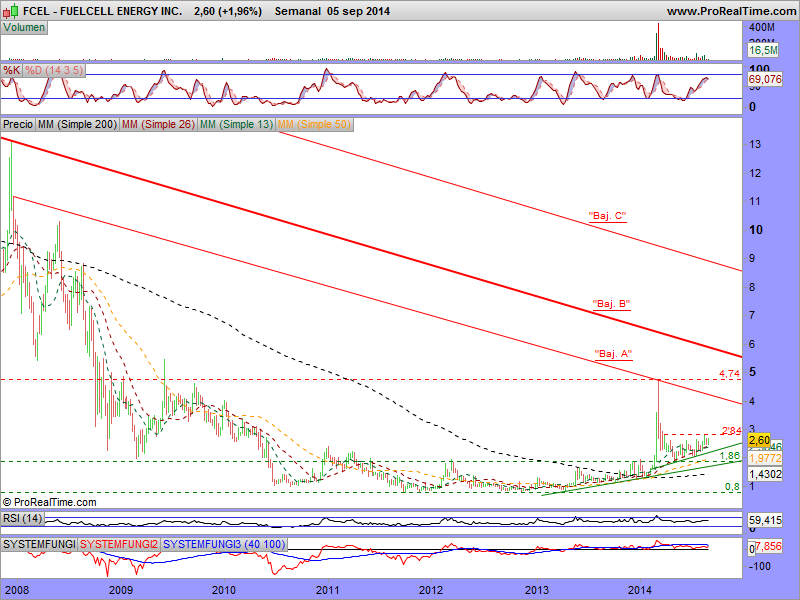Select the "Baj. C" trendline annotation
This screenshot has height=600, width=800.
(x=607, y=216)
